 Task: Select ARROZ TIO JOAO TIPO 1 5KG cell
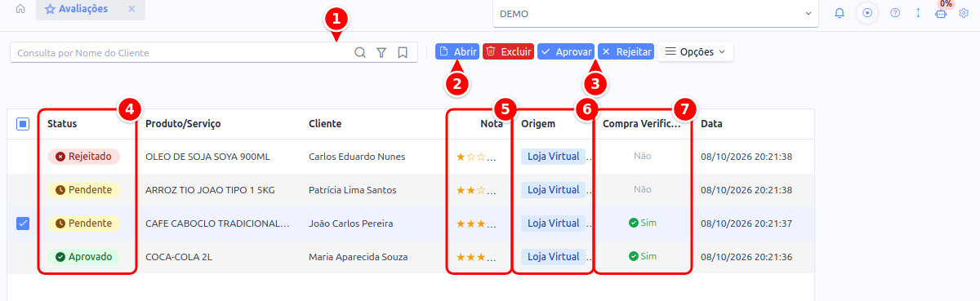pos(209,190)
